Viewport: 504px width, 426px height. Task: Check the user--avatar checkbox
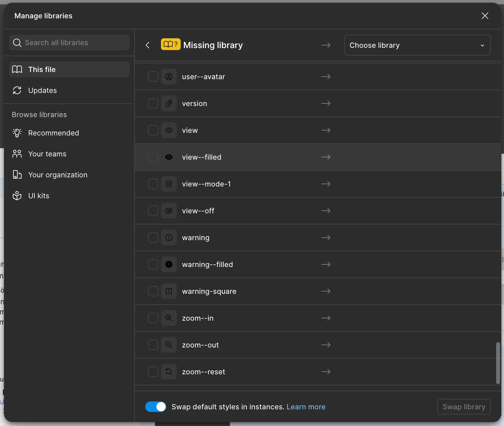tap(153, 77)
